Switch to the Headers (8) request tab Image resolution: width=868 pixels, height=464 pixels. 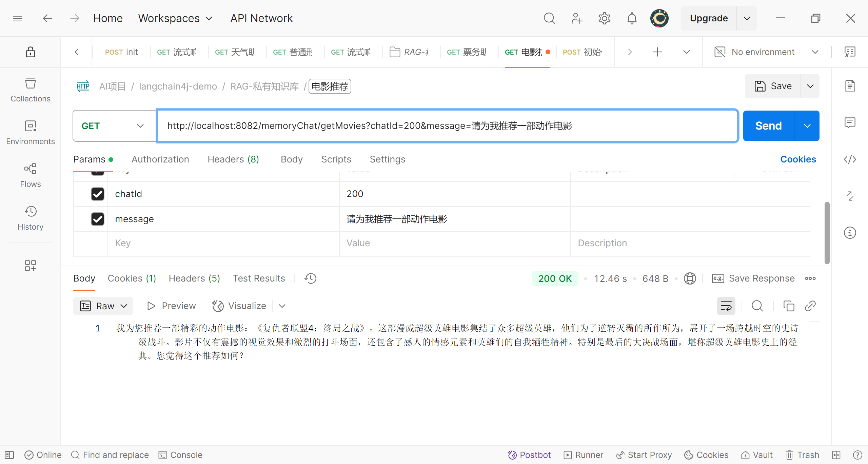pyautogui.click(x=233, y=159)
